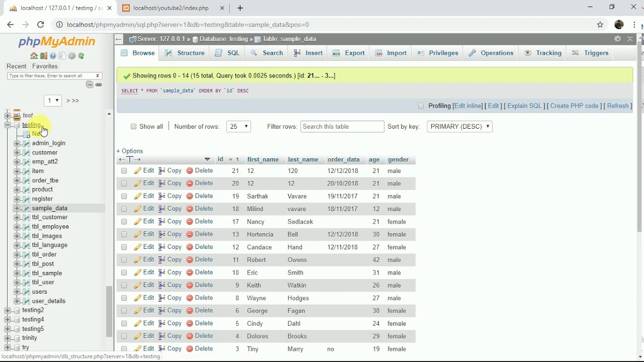
Task: Open the sidebar page number dropdown
Action: coord(53,101)
